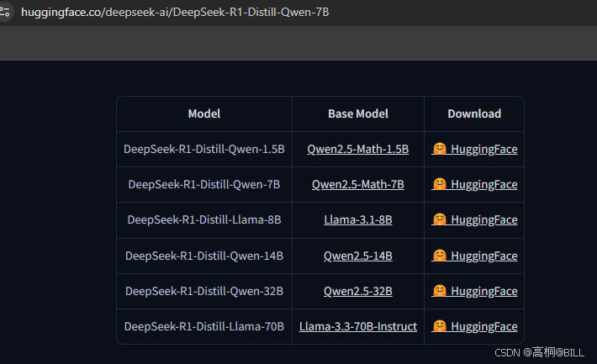Select the DeepSeek-R1-Distill-Qwen-32B model cell
Screen dimensions: 597x364
tap(204, 291)
